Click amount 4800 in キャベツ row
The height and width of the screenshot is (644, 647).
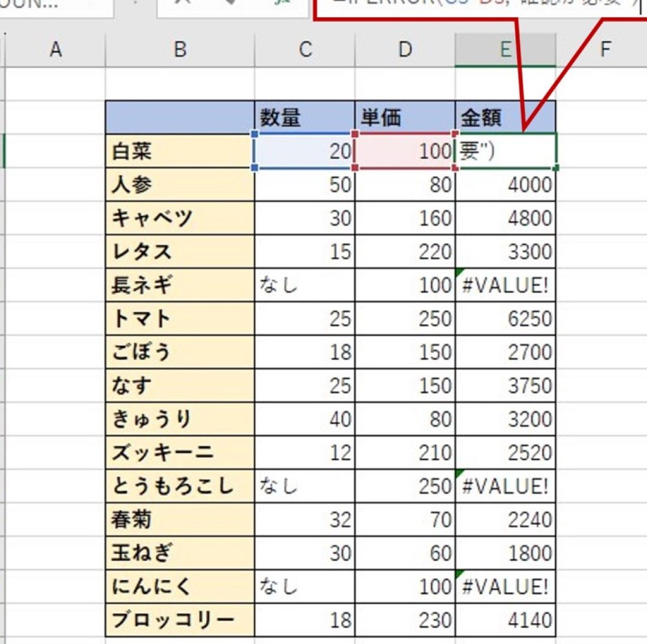click(x=506, y=218)
